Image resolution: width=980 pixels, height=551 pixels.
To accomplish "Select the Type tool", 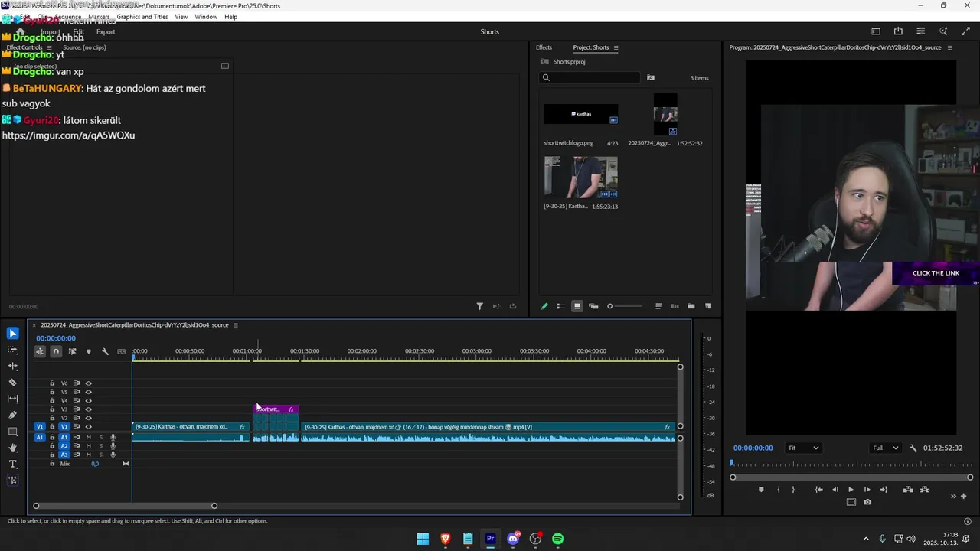I will pos(12,464).
